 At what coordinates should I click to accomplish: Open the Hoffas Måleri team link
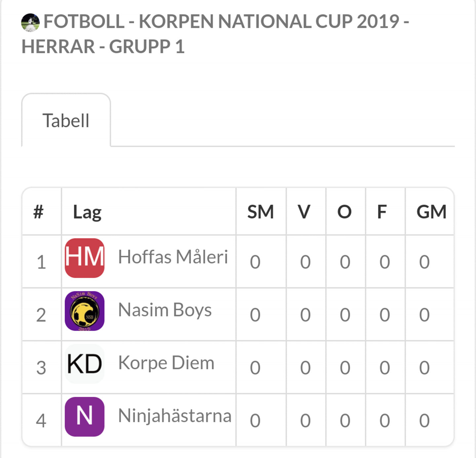pyautogui.click(x=173, y=257)
